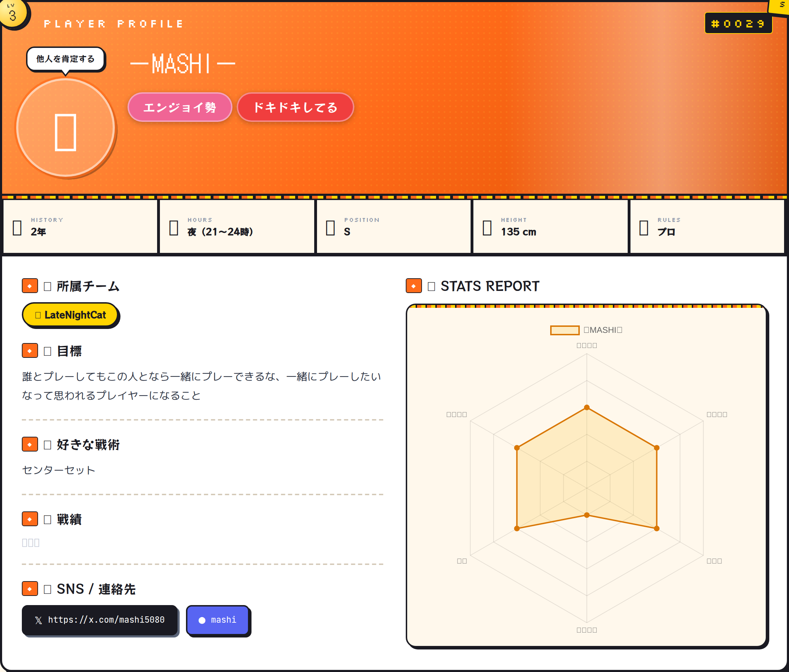Click the orange diamond icon beside 好きな戦術
The image size is (789, 672).
coord(30,444)
